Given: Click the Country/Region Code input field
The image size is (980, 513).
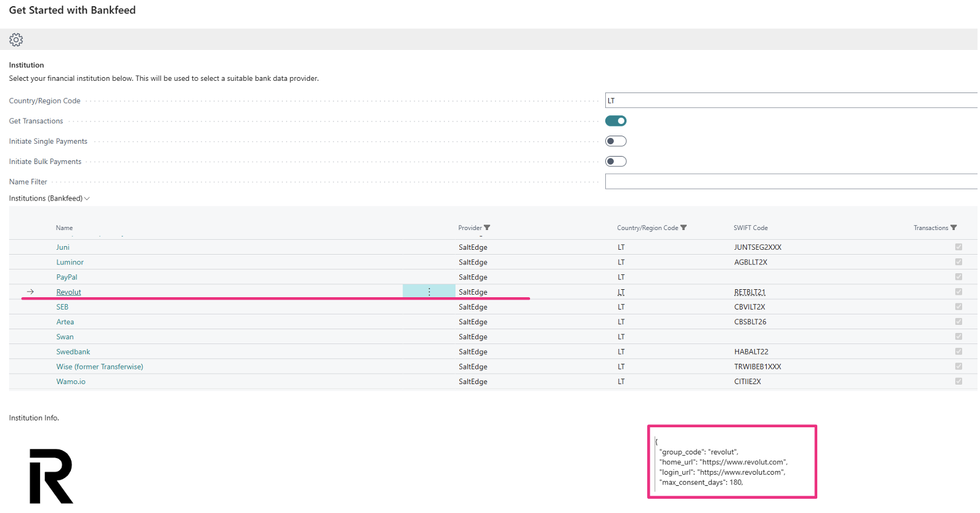Looking at the screenshot, I should (791, 101).
